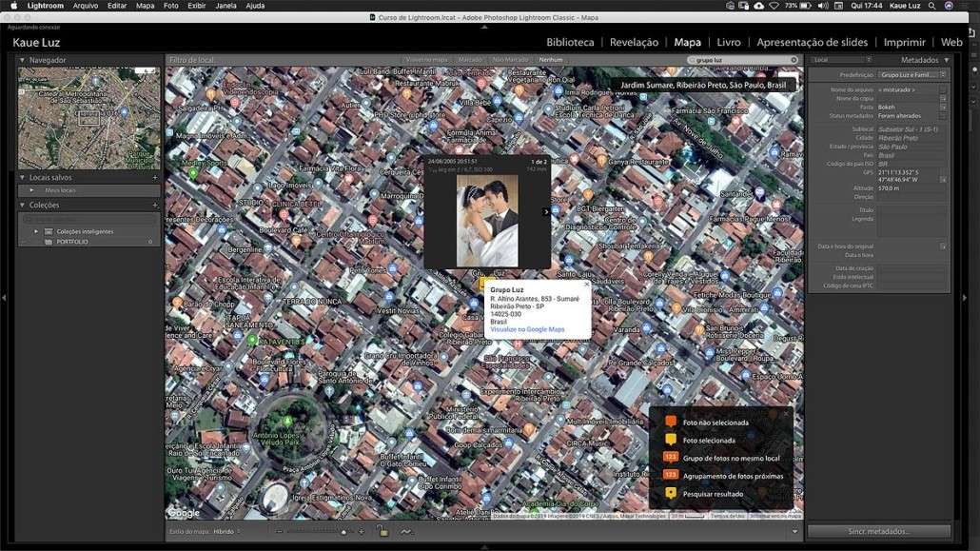The height and width of the screenshot is (551, 980).
Task: Select the Nenhum location filter
Action: 551,60
